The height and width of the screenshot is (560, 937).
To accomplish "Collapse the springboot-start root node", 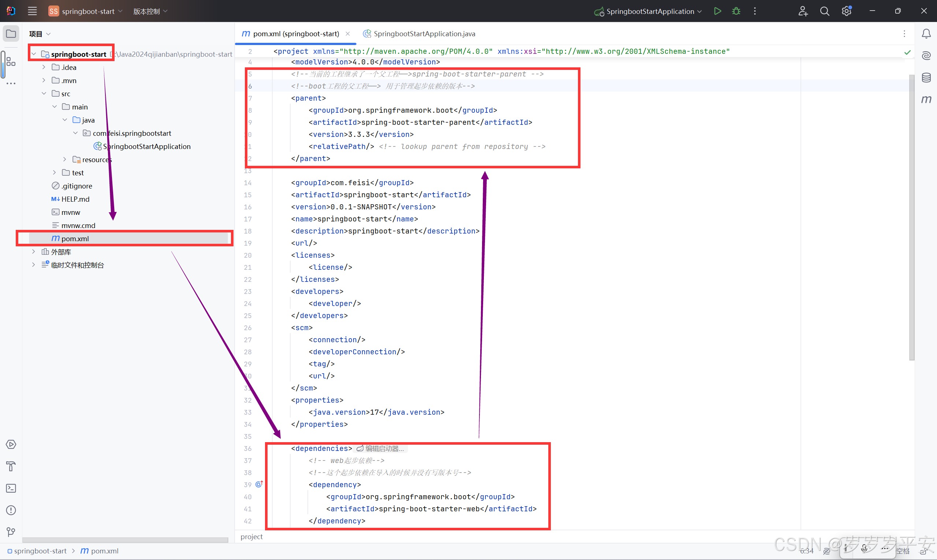I will click(34, 54).
